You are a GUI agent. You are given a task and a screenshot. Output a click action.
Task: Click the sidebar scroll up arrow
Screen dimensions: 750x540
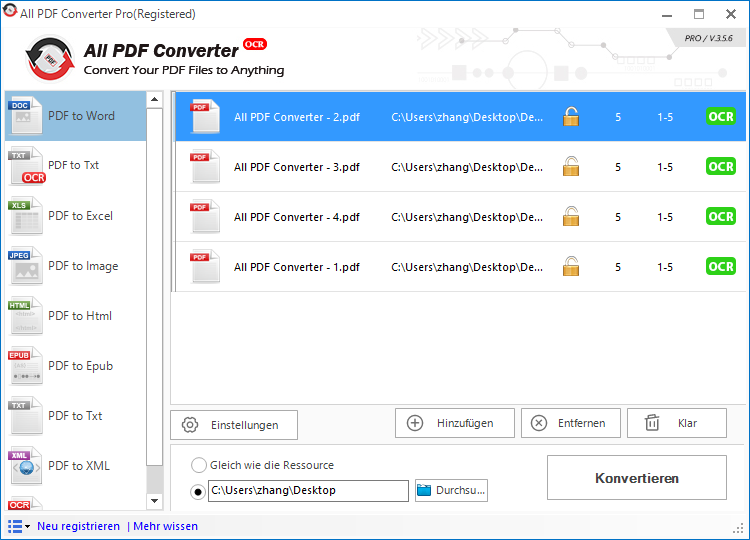pos(154,99)
